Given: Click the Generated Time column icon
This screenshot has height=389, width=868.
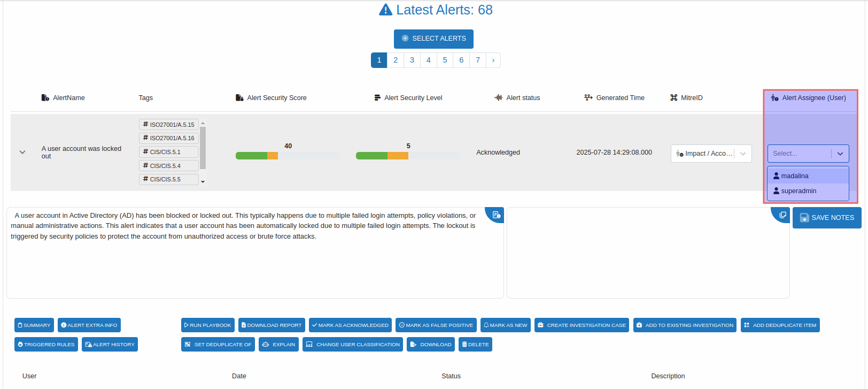Looking at the screenshot, I should pos(588,98).
